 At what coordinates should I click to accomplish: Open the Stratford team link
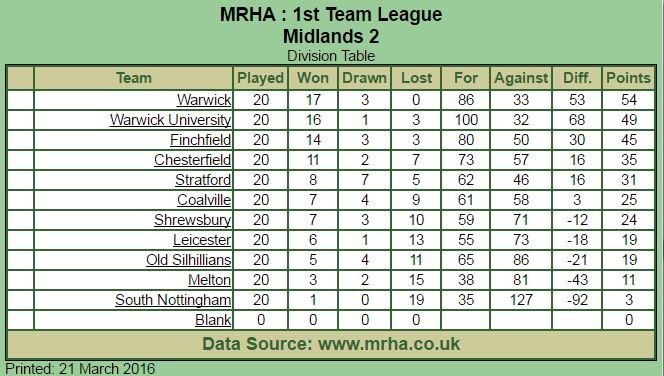(203, 180)
